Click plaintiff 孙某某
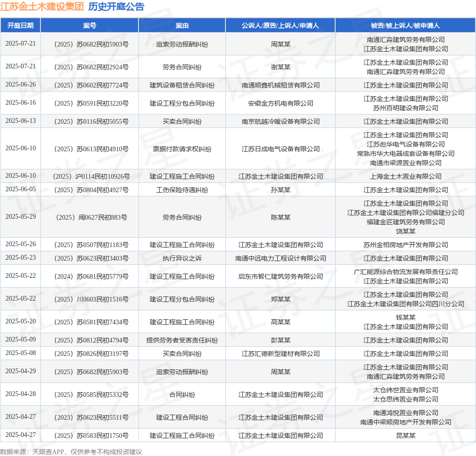The width and height of the screenshot is (476, 456). point(280,190)
